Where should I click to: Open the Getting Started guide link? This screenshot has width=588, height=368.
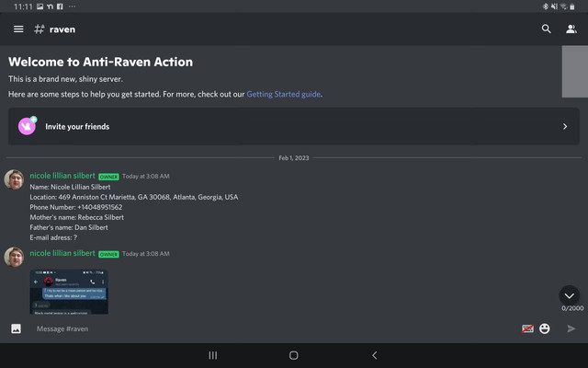pos(284,94)
